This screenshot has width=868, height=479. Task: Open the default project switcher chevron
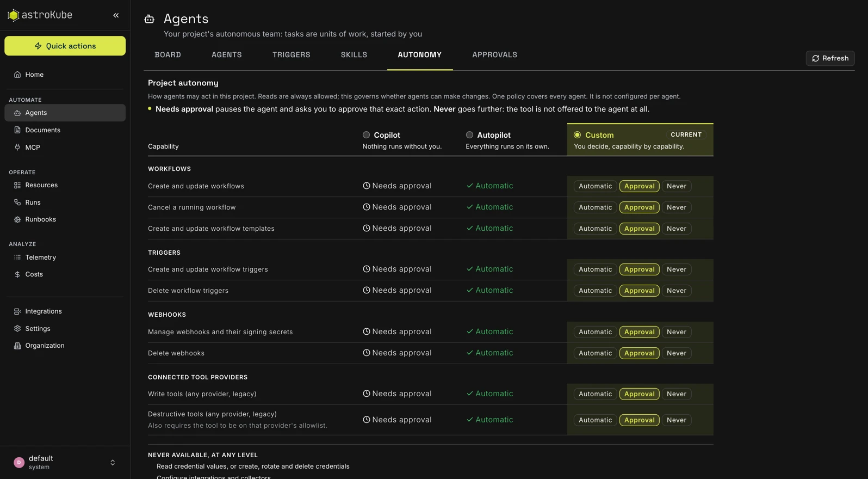click(113, 463)
